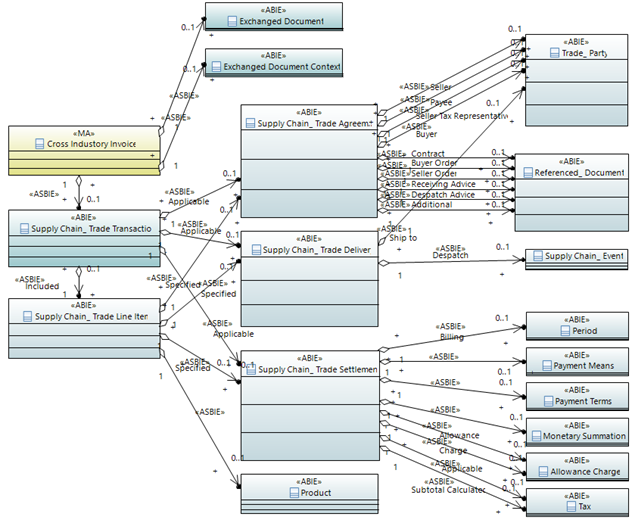635x523 pixels.
Task: Select the Despatch association label
Action: pos(450,256)
